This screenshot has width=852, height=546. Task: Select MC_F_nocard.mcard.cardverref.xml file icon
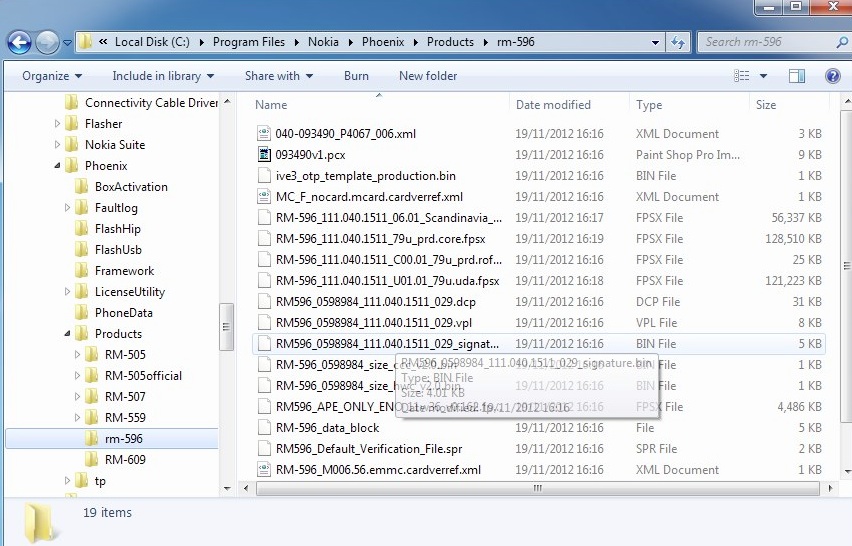coord(264,197)
